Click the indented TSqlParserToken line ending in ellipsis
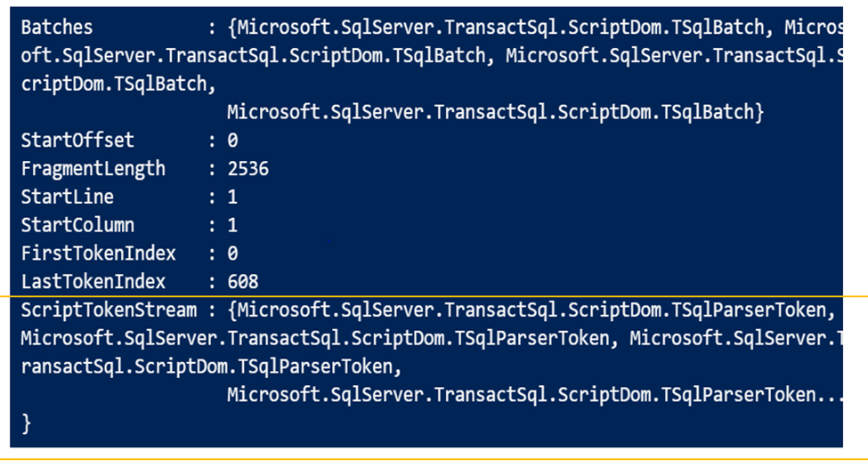Viewport: 868px width, 475px height. (534, 395)
